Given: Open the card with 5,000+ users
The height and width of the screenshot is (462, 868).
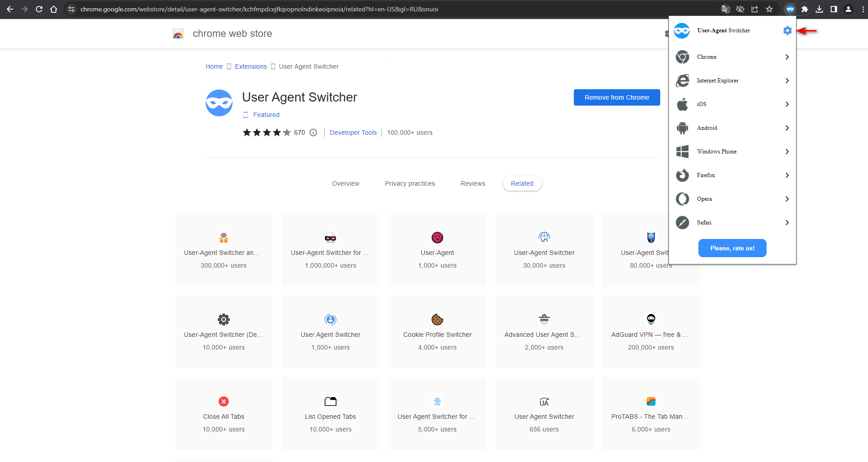Looking at the screenshot, I should click(x=437, y=414).
